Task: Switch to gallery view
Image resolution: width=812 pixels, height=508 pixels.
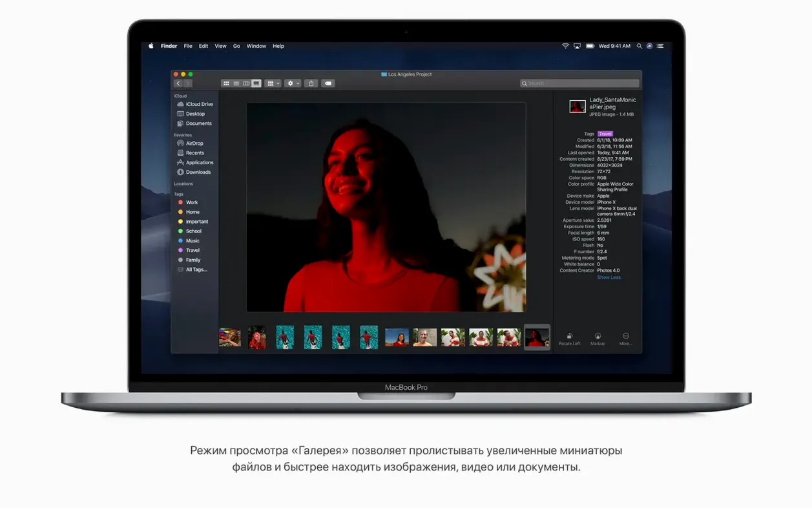Action: (256, 83)
